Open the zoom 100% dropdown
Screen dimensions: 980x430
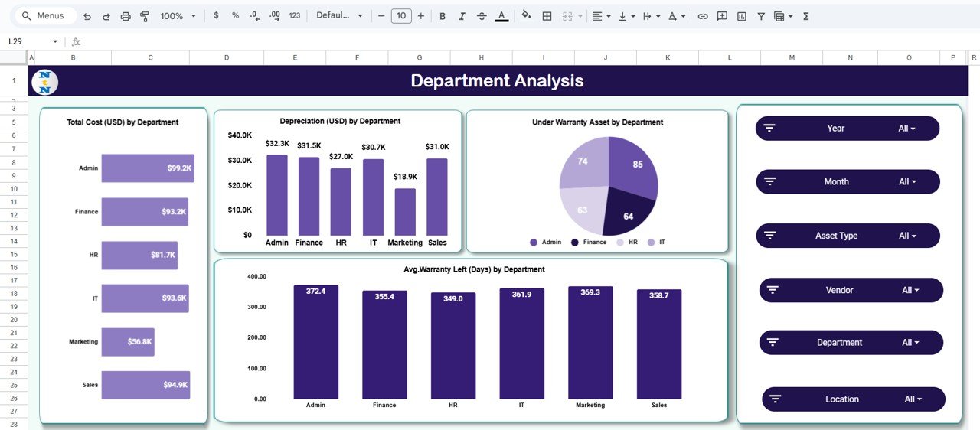pyautogui.click(x=178, y=16)
